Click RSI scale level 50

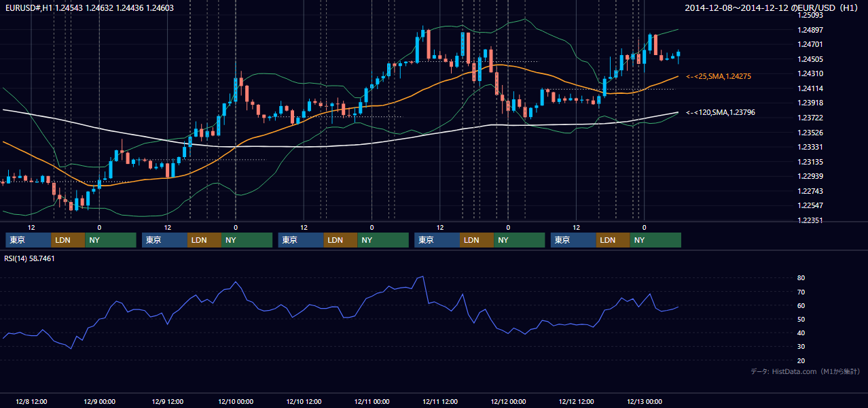click(801, 319)
